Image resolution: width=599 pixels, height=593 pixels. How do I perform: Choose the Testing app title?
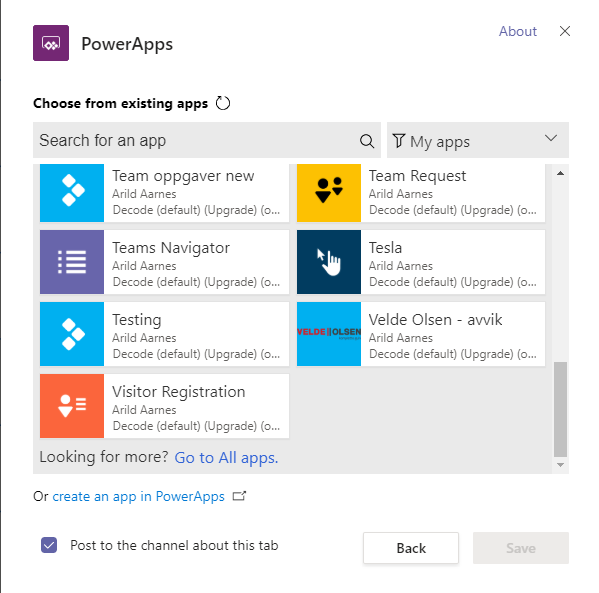[x=136, y=320]
